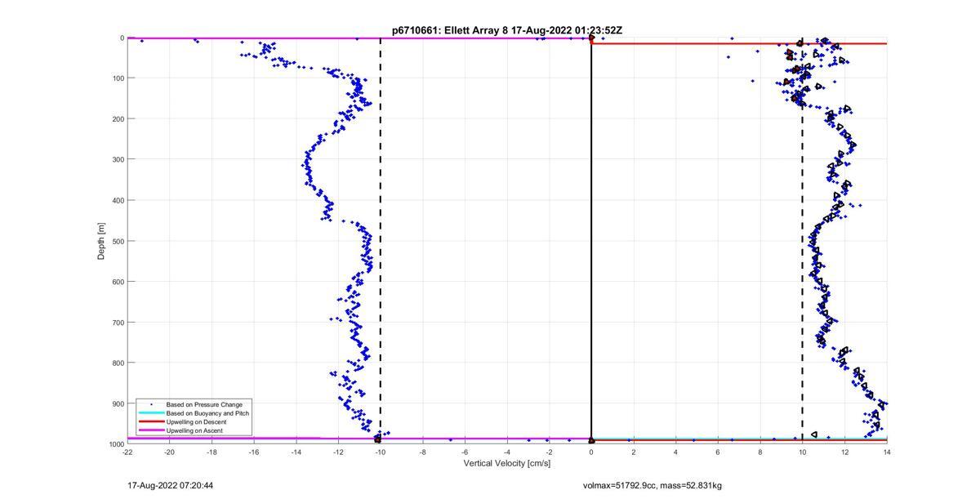Image resolution: width=980 pixels, height=499 pixels.
Task: Click depth axis tick label '900'
Action: [x=118, y=403]
